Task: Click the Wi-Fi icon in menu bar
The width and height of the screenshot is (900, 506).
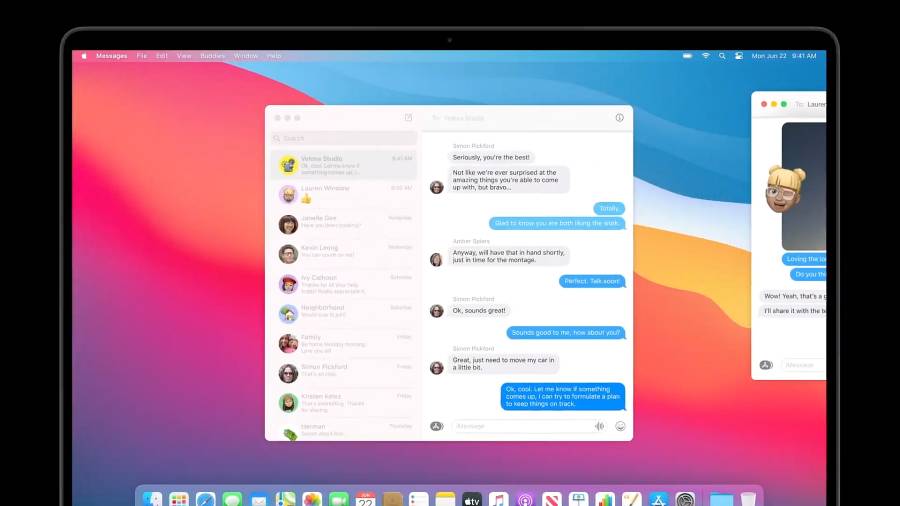Action: pos(705,56)
